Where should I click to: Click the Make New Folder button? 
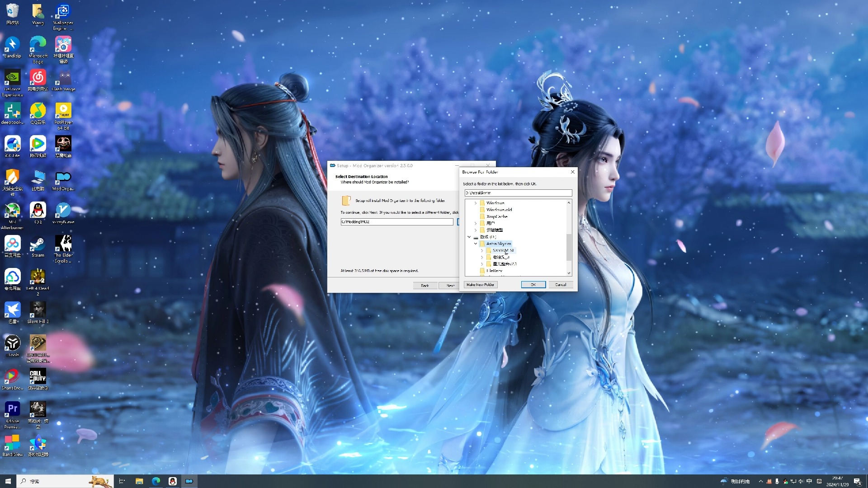tap(480, 285)
